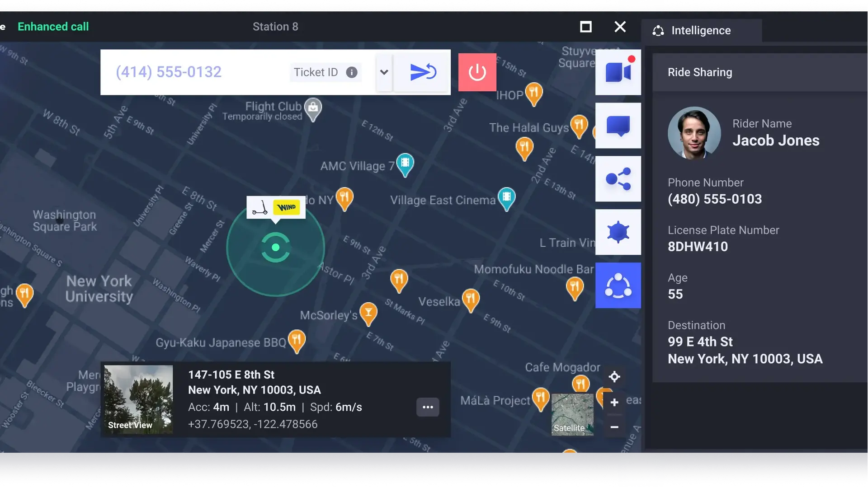Click the McSorley's bar pin
868x487 pixels.
coord(368,314)
